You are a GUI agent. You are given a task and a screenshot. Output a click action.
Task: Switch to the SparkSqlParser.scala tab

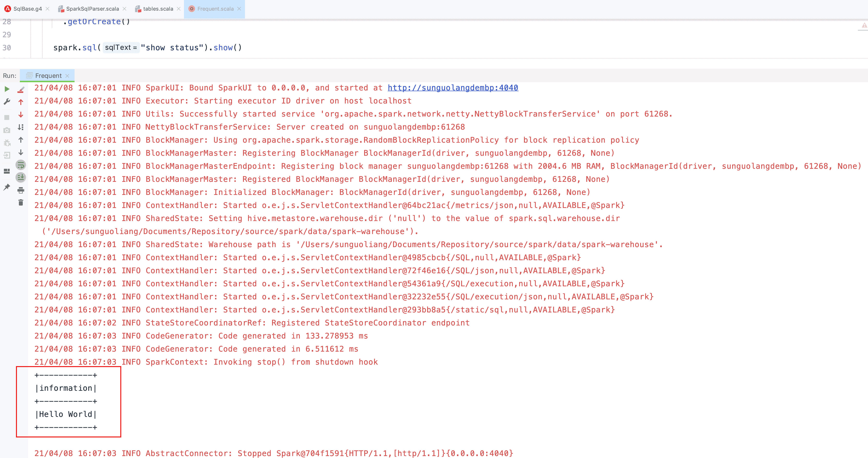point(92,9)
